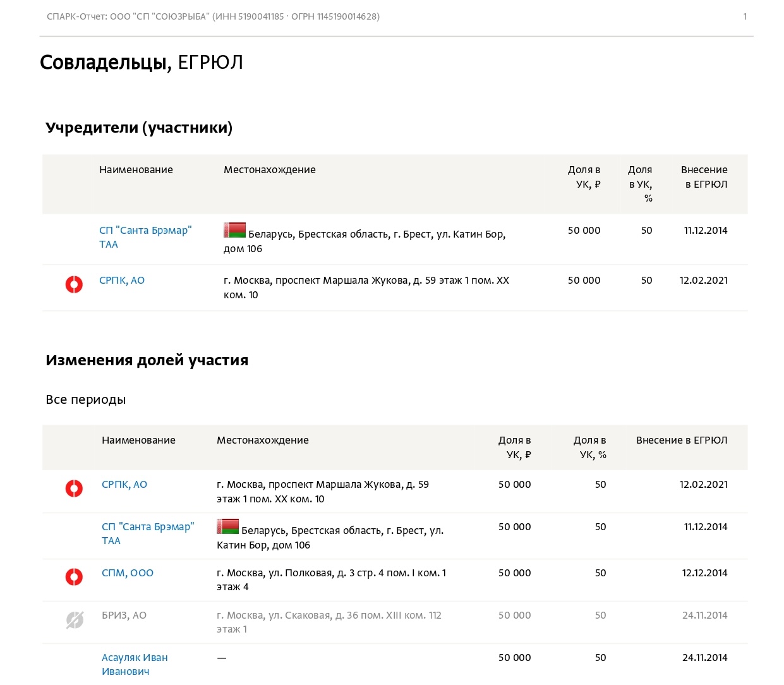Open the СРПК, АО link under Изменения долей участия

click(124, 485)
